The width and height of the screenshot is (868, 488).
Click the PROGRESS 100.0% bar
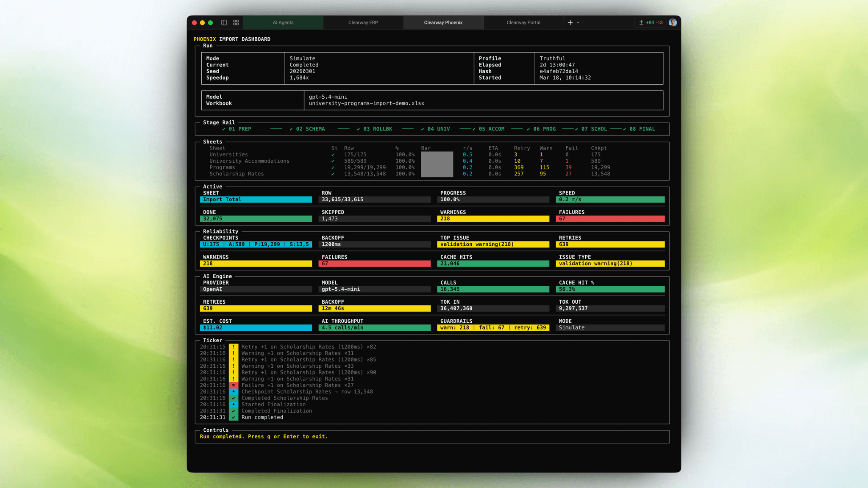[492, 199]
